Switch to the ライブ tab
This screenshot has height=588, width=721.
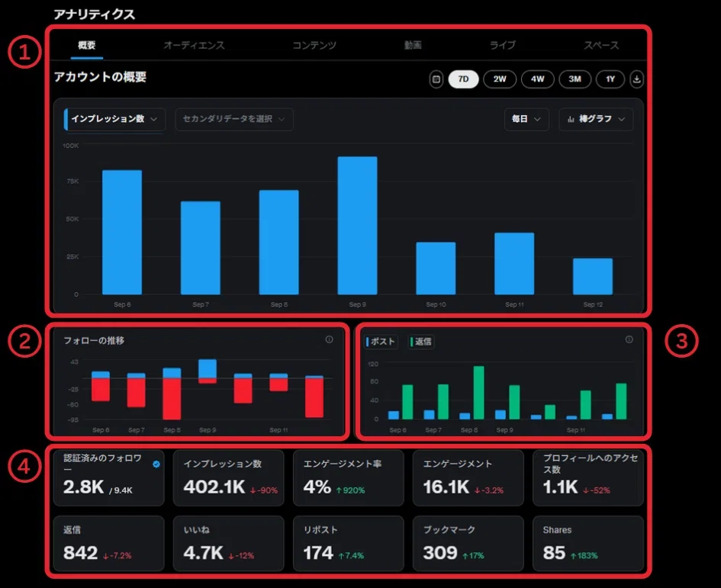(x=503, y=45)
